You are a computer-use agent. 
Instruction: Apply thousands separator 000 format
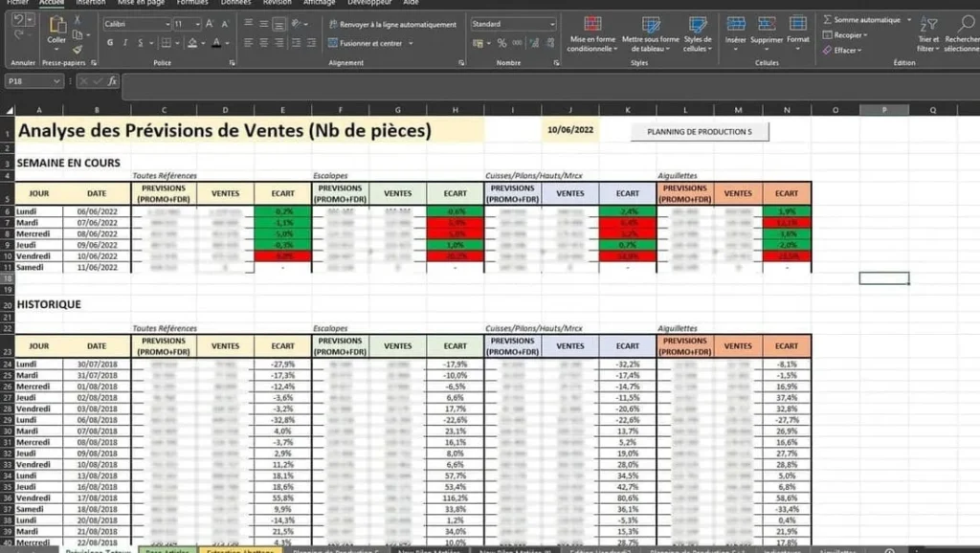tap(518, 43)
